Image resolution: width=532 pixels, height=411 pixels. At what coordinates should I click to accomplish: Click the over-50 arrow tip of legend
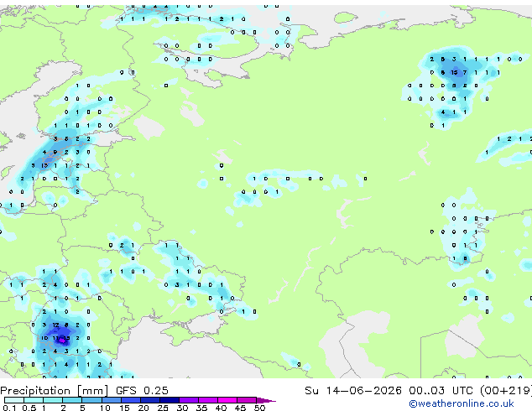(x=266, y=400)
